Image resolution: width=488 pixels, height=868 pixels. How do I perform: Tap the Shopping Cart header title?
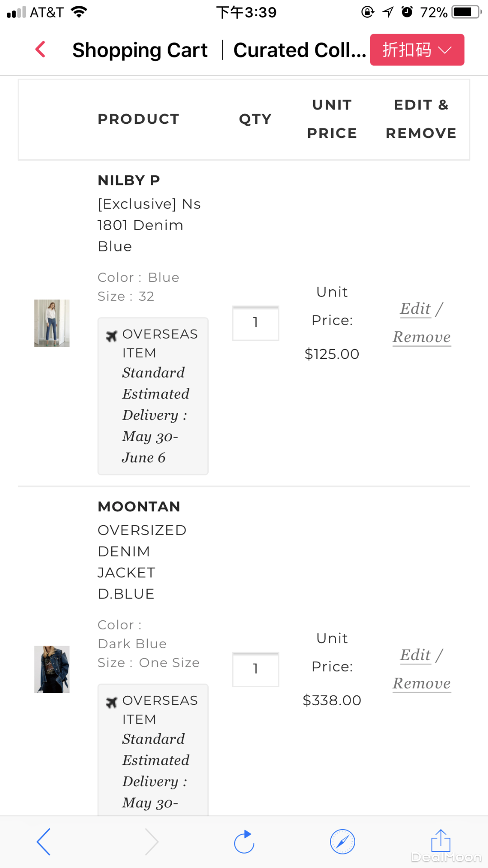pos(140,50)
